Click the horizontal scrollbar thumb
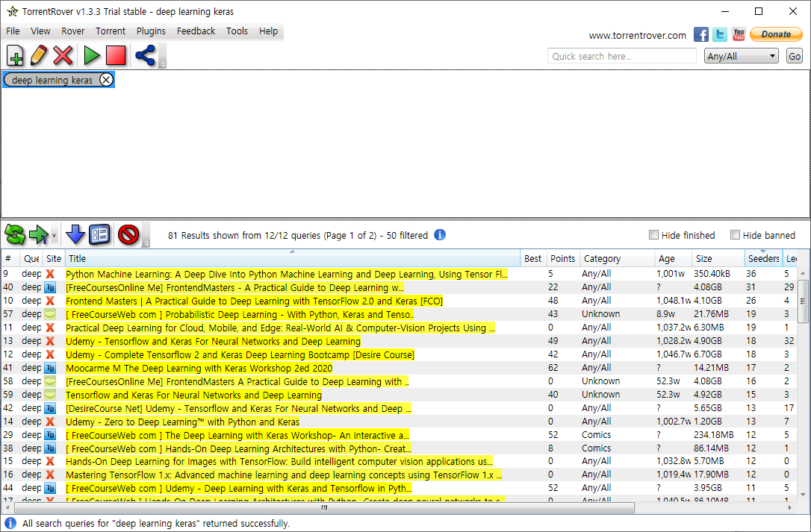 (x=324, y=507)
